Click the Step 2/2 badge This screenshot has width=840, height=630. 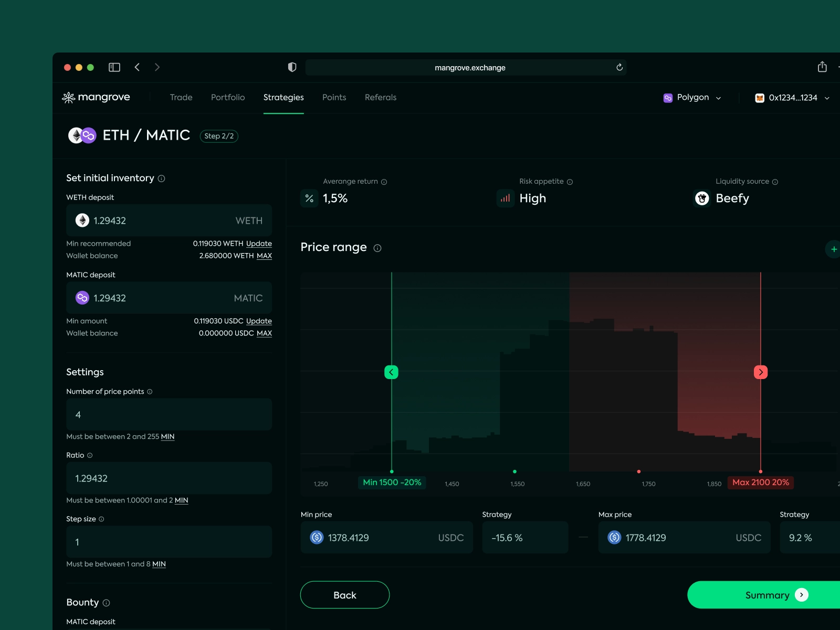[219, 136]
